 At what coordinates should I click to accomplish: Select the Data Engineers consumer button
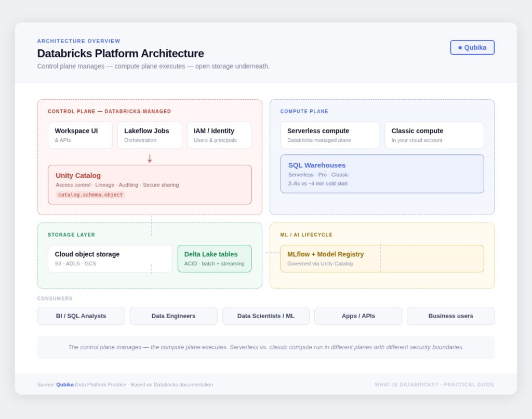click(x=174, y=316)
